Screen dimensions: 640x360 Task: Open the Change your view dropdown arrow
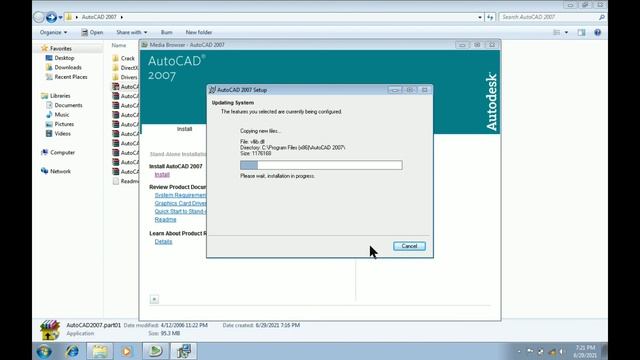click(566, 32)
